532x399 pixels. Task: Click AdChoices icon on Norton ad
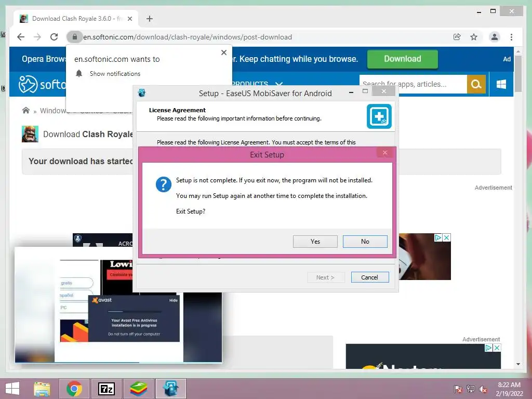pyautogui.click(x=488, y=348)
